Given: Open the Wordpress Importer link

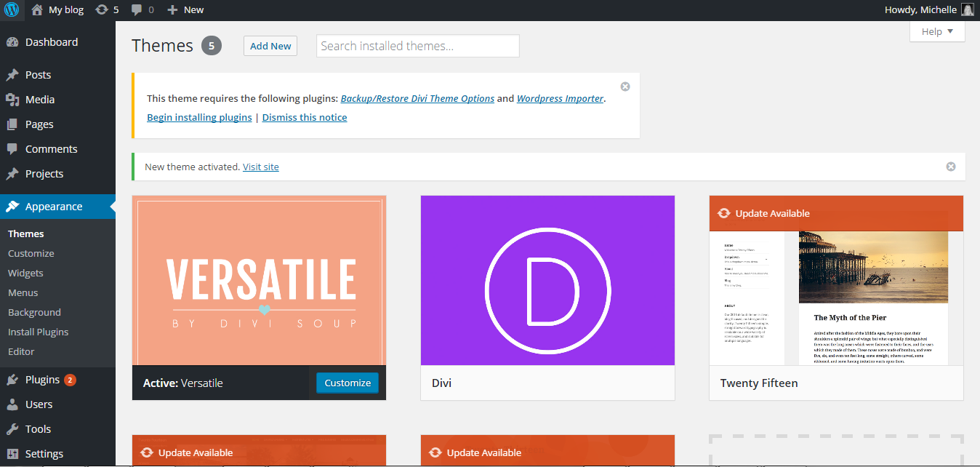Looking at the screenshot, I should (560, 98).
